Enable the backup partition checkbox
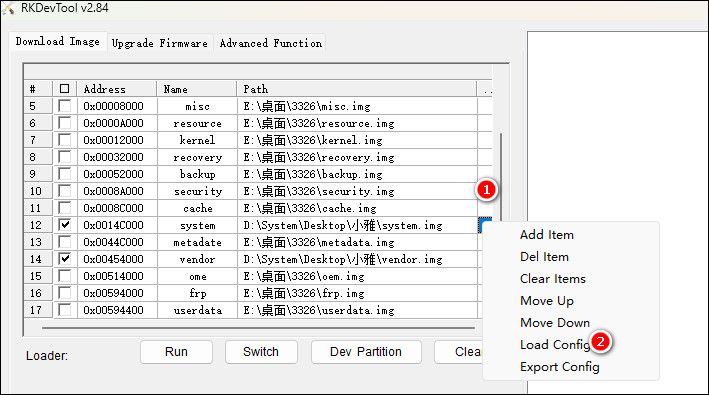 (65, 174)
